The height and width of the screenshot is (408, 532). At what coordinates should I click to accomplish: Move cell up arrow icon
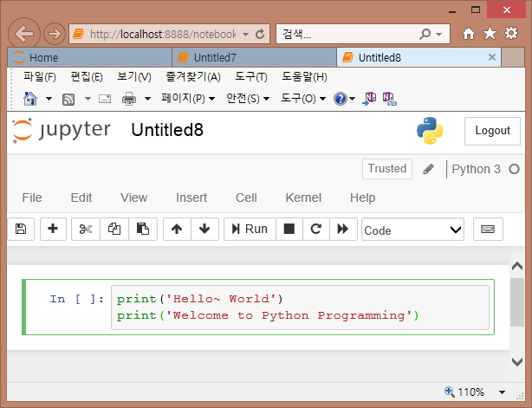click(x=177, y=229)
